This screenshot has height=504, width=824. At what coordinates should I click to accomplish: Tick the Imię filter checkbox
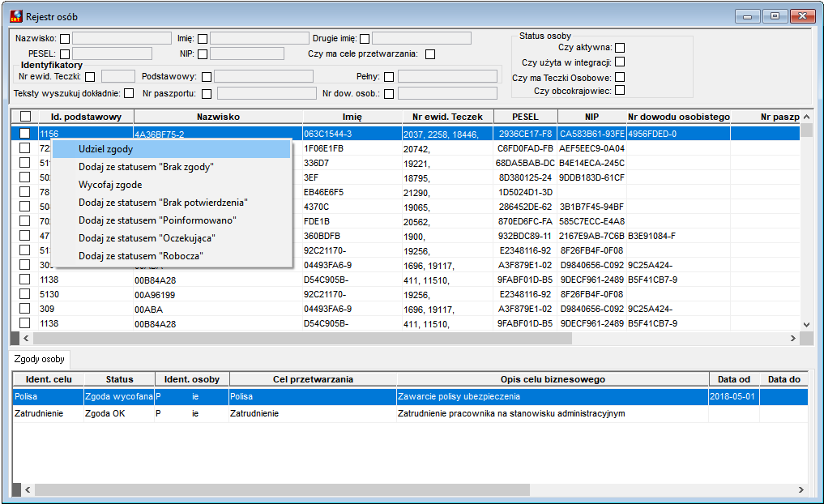pyautogui.click(x=203, y=38)
